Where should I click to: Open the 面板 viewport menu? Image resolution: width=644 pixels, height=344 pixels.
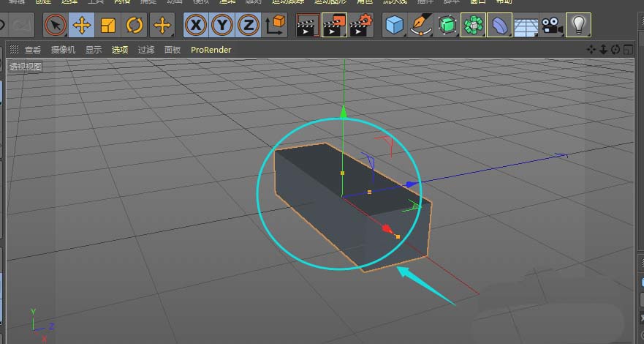172,50
